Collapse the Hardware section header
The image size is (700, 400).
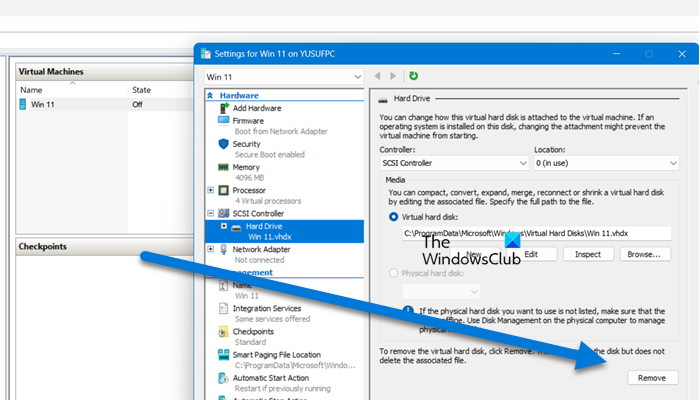click(210, 96)
